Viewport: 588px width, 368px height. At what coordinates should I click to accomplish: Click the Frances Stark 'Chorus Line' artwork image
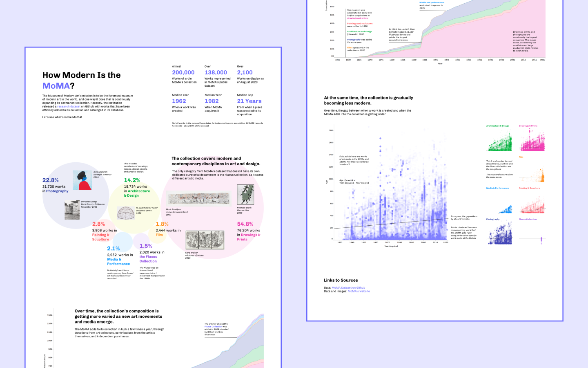pyautogui.click(x=245, y=195)
